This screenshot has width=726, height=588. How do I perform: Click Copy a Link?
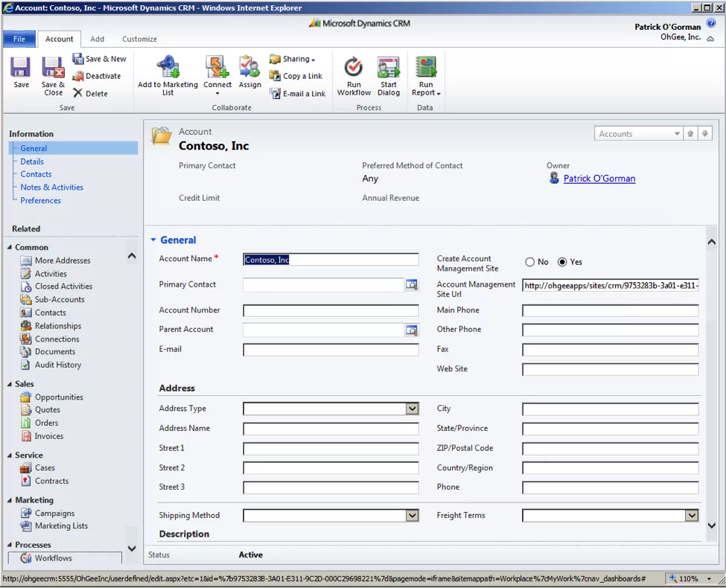pyautogui.click(x=296, y=76)
